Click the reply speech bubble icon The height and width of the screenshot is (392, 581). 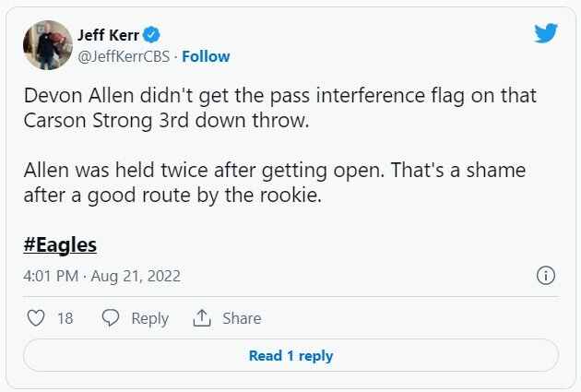(111, 318)
